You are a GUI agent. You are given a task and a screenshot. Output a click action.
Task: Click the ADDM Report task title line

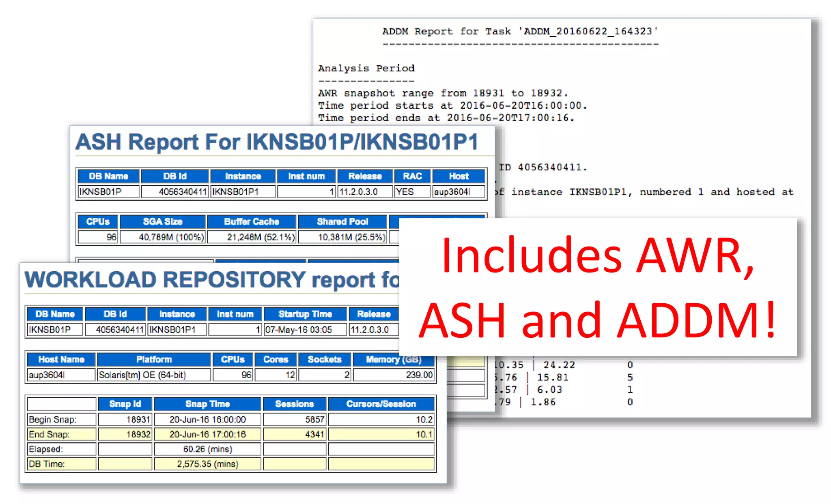pos(520,31)
